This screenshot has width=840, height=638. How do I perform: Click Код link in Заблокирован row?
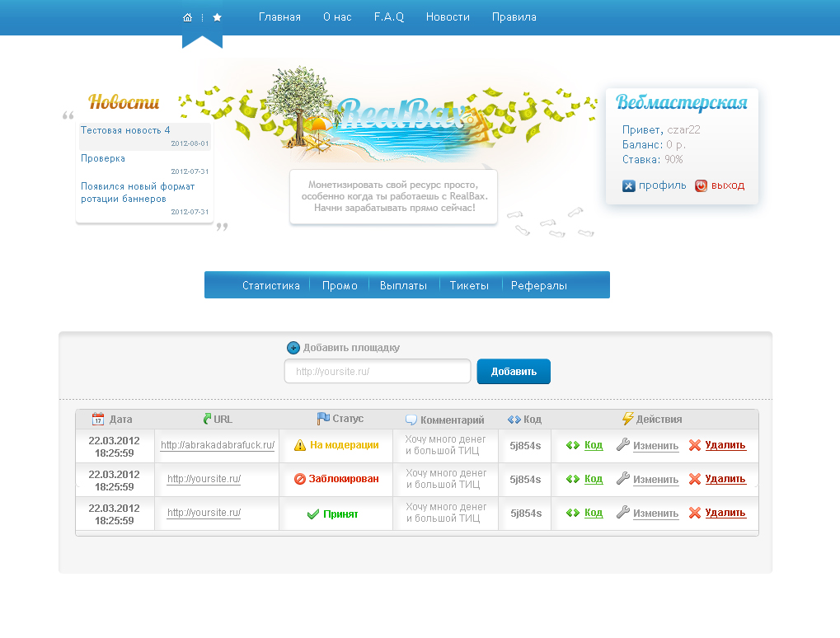point(594,479)
